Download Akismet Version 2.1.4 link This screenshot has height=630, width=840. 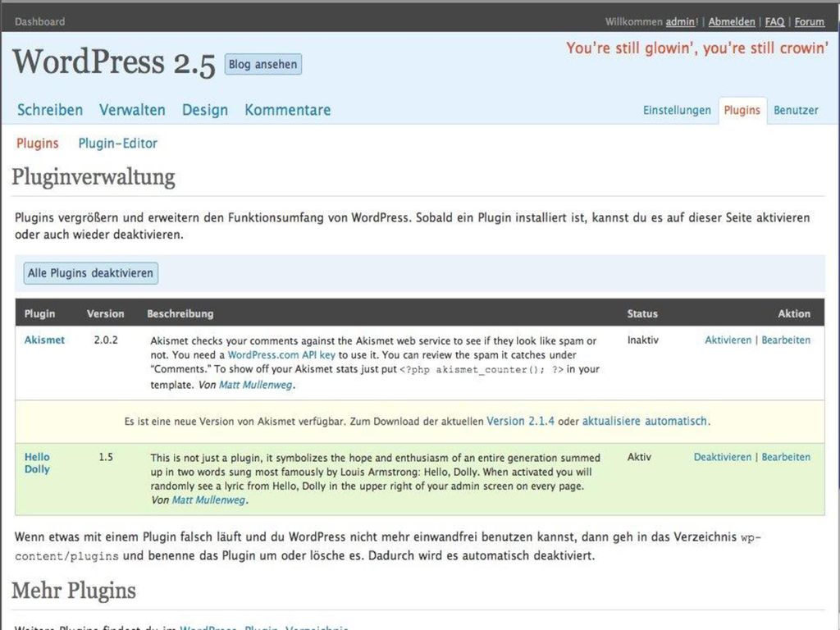521,421
